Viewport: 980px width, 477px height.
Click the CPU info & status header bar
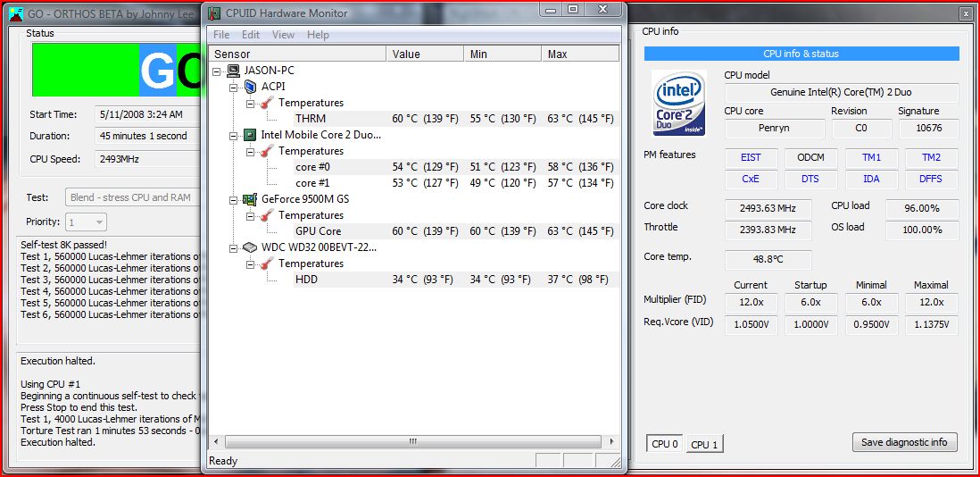coord(801,54)
